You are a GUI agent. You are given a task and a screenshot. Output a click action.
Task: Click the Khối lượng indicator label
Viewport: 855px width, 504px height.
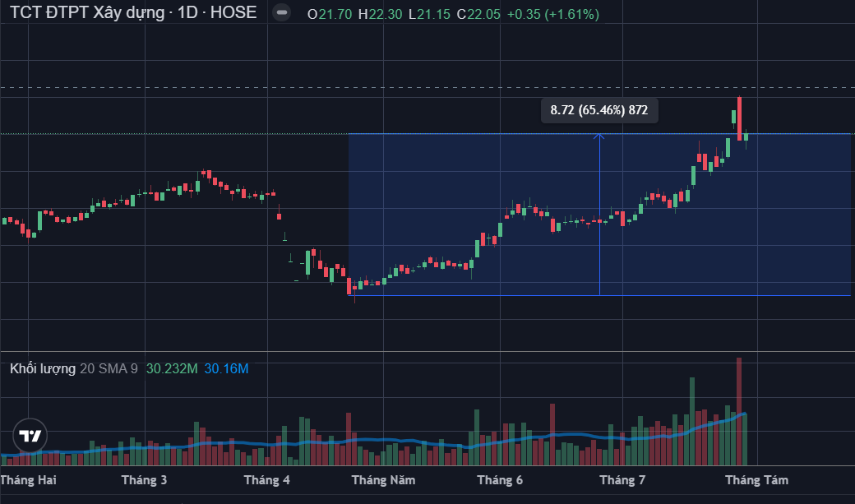42,369
